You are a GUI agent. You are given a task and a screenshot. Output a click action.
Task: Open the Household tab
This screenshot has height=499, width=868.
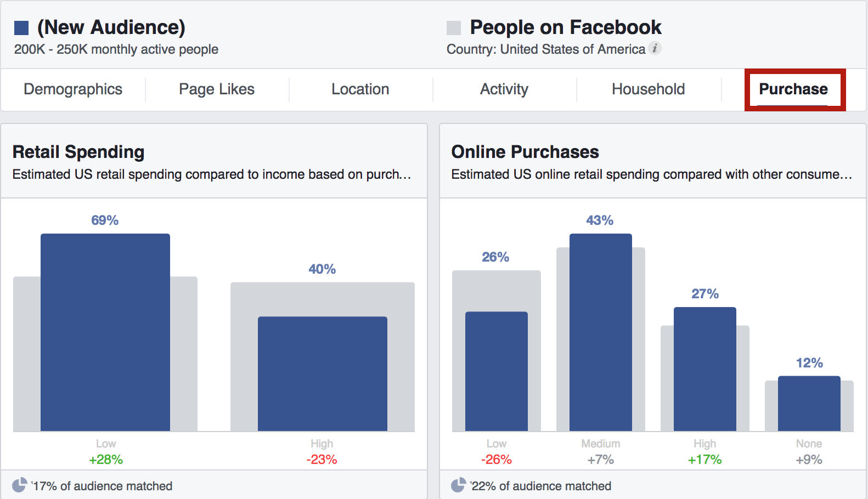(647, 89)
